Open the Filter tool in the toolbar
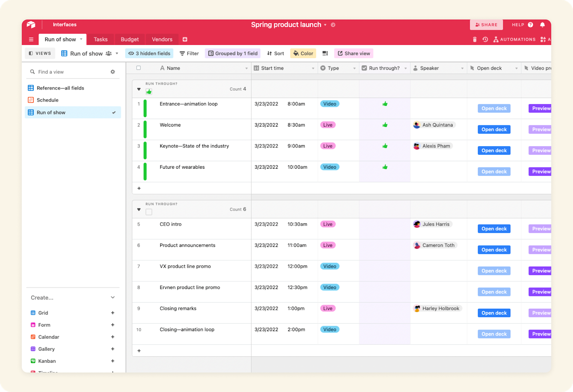 point(189,53)
